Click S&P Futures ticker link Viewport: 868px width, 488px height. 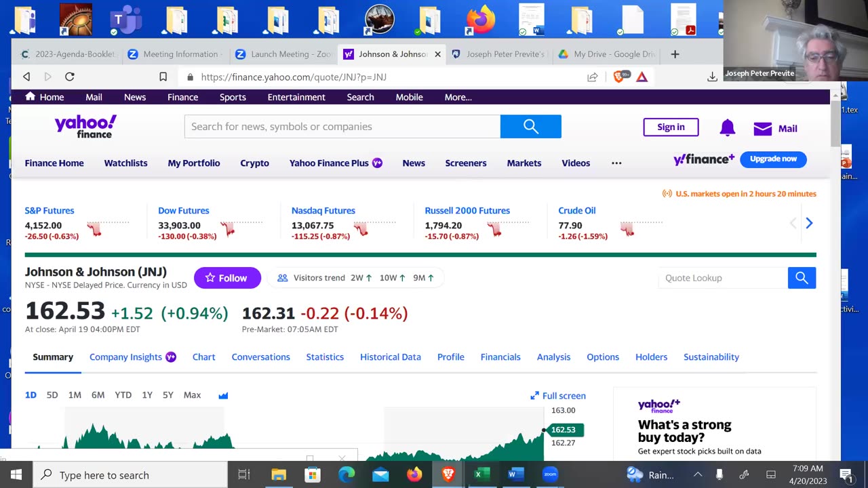[50, 210]
